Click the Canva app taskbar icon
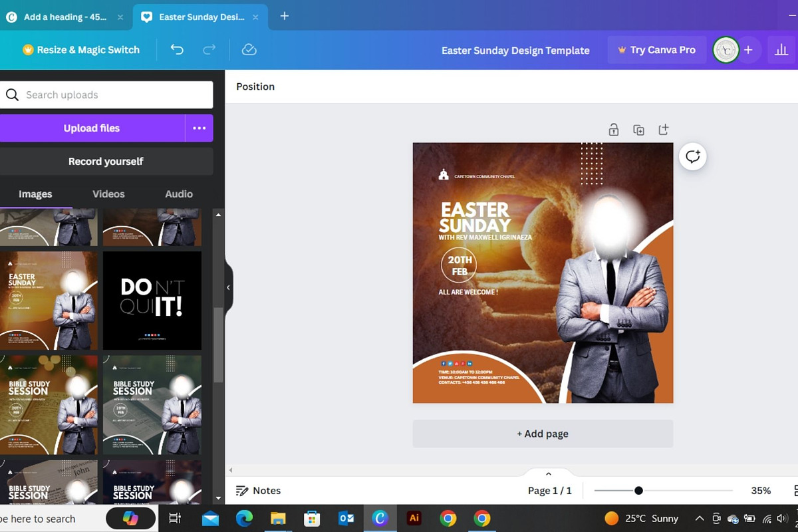The width and height of the screenshot is (798, 532). (380, 519)
